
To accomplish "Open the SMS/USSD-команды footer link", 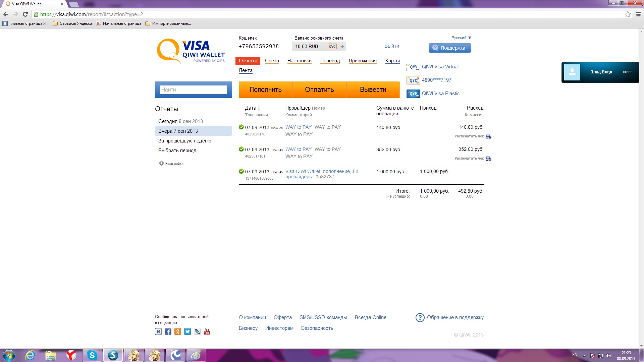I will (323, 317).
